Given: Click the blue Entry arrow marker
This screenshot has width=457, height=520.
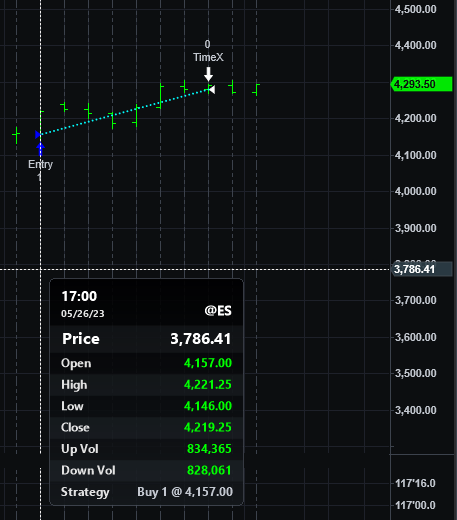Looking at the screenshot, I should click(40, 149).
